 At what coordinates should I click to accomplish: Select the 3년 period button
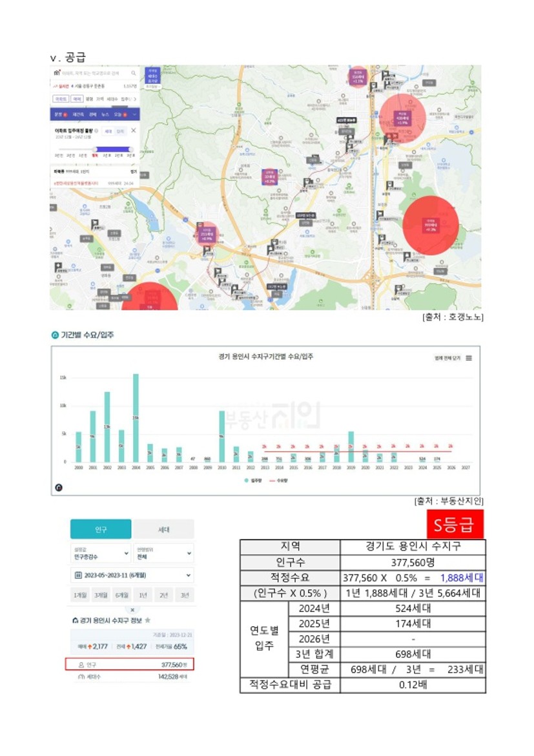pyautogui.click(x=185, y=596)
